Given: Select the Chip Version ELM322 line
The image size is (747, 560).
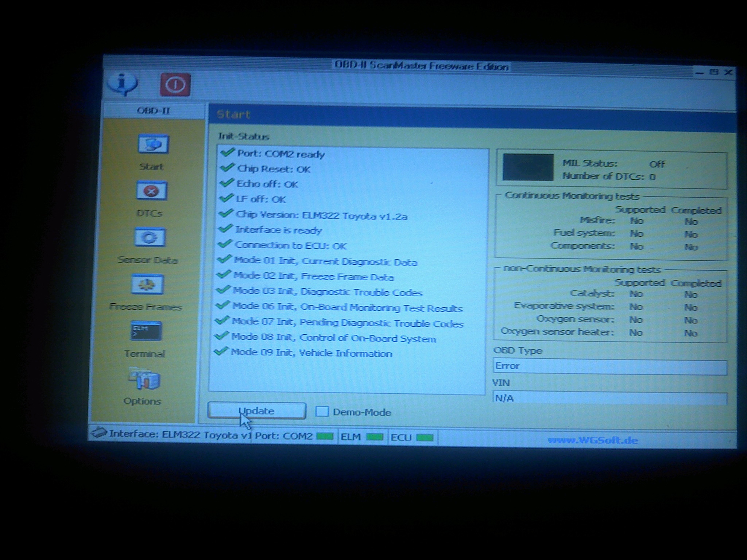Looking at the screenshot, I should pos(321,215).
